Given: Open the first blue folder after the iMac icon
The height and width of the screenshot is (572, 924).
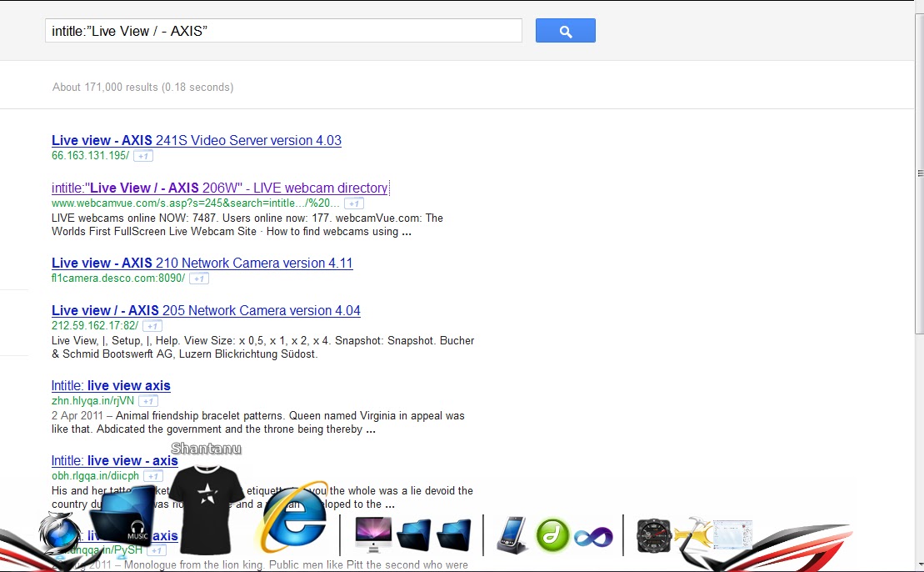Looking at the screenshot, I should click(x=414, y=534).
